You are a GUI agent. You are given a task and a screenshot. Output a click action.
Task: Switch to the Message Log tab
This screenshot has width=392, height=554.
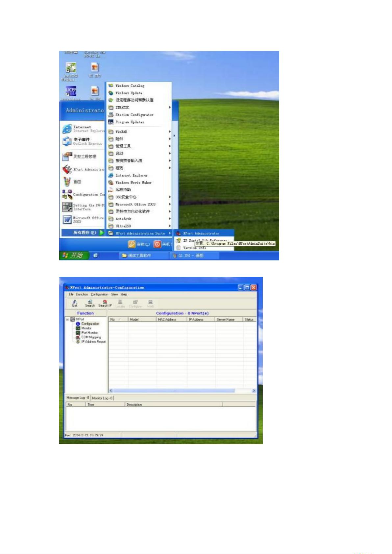(78, 398)
